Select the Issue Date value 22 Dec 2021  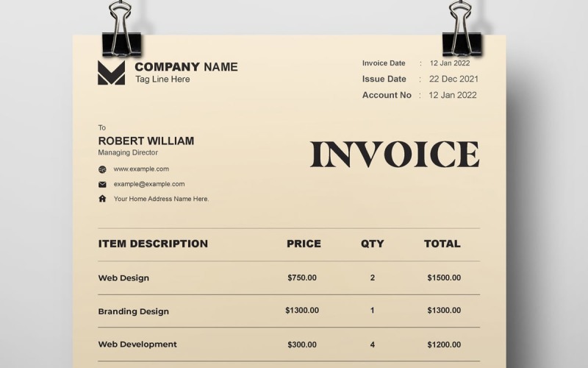point(453,79)
